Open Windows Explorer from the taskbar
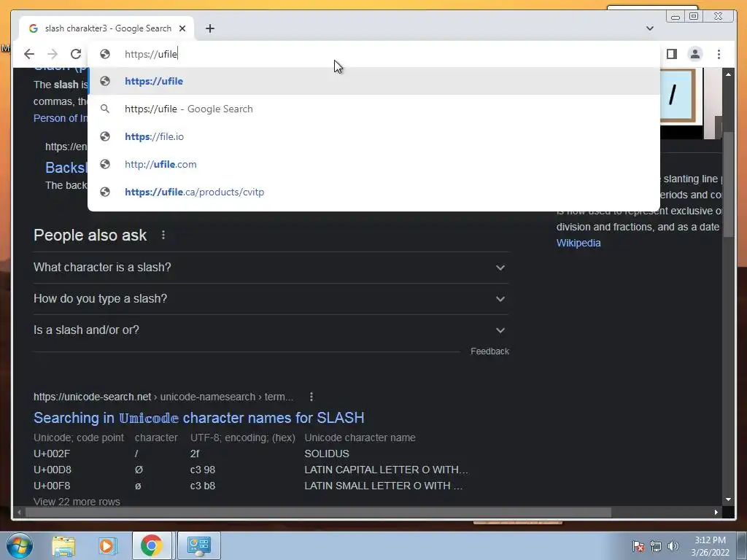This screenshot has width=747, height=560. pos(63,545)
